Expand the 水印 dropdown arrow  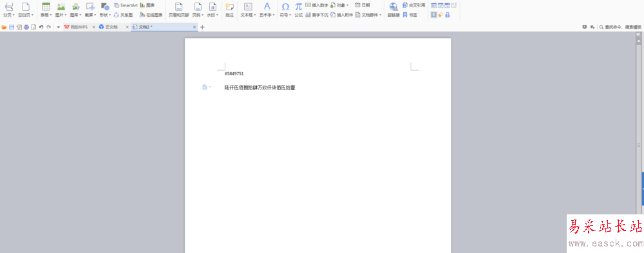217,15
